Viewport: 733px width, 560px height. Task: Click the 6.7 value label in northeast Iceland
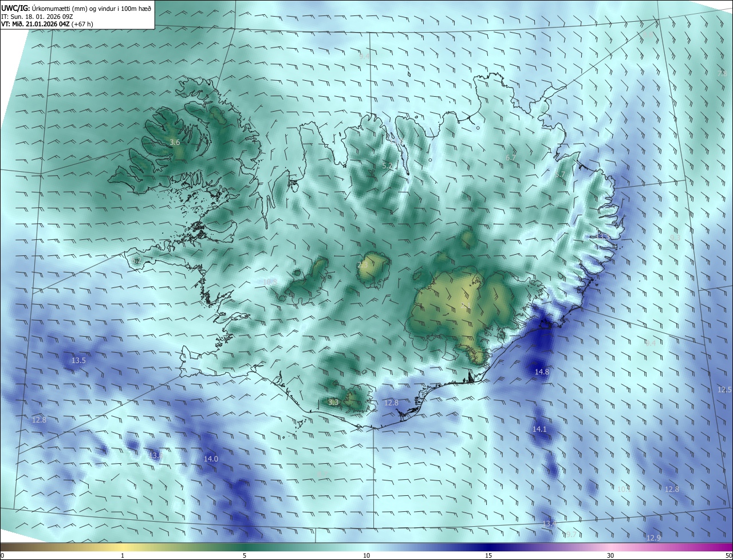coord(511,157)
